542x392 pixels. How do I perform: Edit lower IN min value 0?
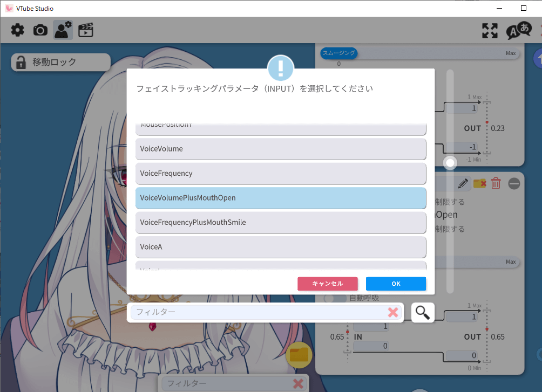coord(371,346)
